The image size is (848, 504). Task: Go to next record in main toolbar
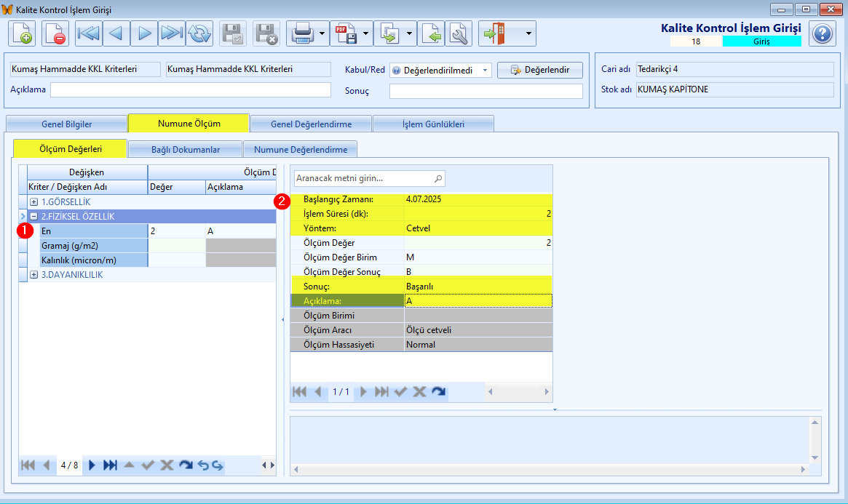pyautogui.click(x=144, y=33)
